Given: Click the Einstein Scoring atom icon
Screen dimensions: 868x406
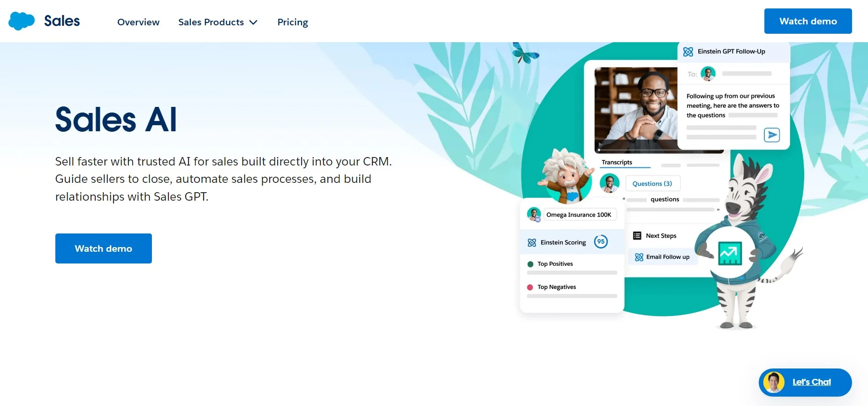Looking at the screenshot, I should coord(532,242).
